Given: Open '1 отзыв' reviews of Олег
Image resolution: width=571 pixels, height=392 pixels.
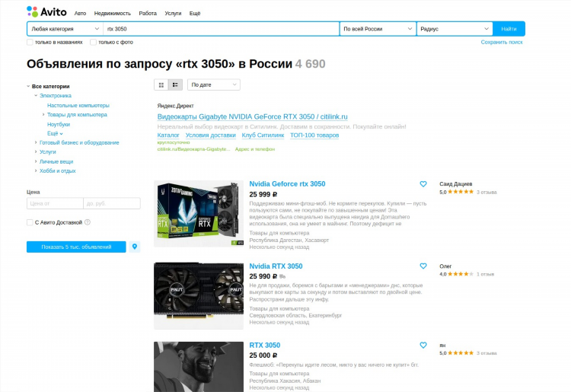Looking at the screenshot, I should [486, 274].
